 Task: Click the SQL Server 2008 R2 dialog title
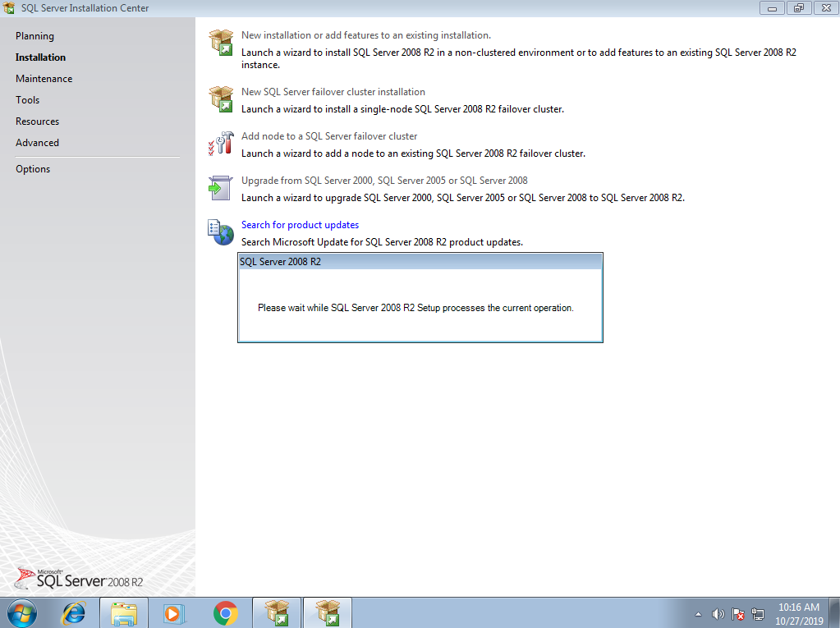pos(280,262)
